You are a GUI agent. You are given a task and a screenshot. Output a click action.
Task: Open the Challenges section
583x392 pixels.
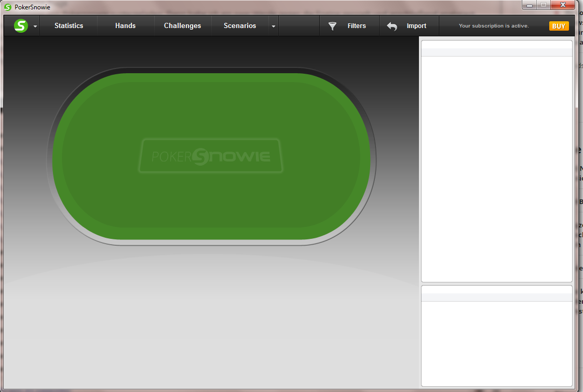[183, 25]
